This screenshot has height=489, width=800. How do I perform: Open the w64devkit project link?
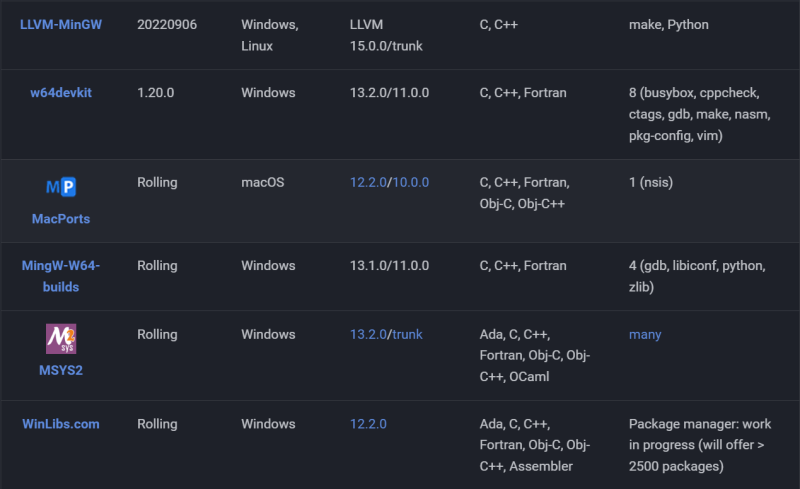point(61,93)
